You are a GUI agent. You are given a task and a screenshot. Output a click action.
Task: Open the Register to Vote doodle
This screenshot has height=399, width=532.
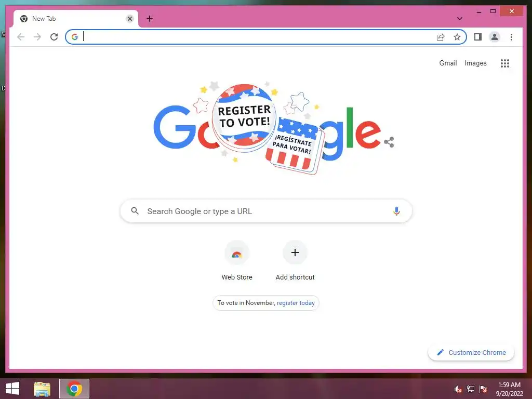point(268,129)
